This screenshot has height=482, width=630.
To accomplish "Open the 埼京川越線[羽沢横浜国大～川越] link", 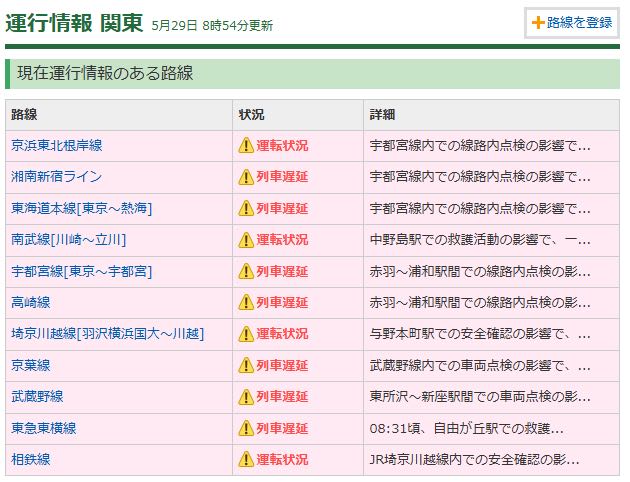I will 108,334.
